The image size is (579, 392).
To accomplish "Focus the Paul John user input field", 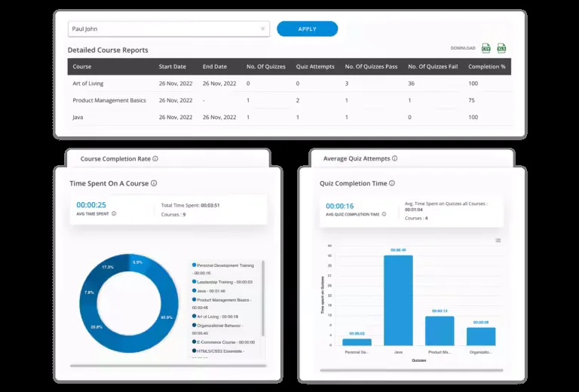I will pyautogui.click(x=169, y=29).
